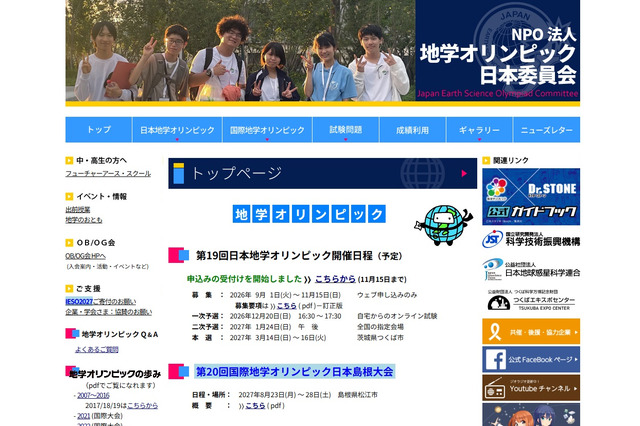Open the 地学のおとも link
This screenshot has width=640, height=426.
click(84, 220)
